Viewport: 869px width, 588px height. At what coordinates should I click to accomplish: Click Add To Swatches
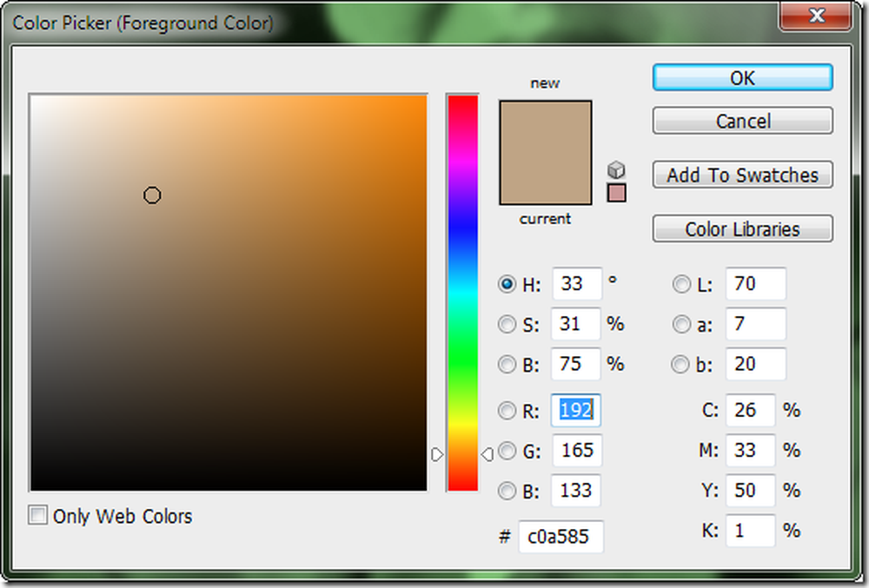[x=743, y=175]
